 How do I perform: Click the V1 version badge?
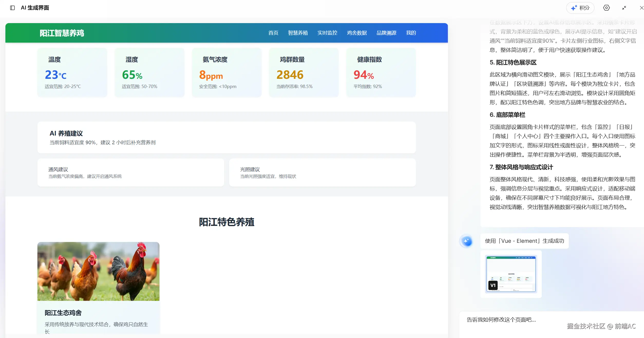(x=493, y=285)
